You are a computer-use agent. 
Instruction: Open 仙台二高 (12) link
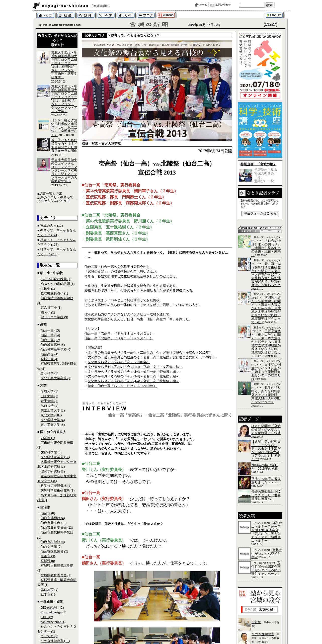pyautogui.click(x=50, y=340)
